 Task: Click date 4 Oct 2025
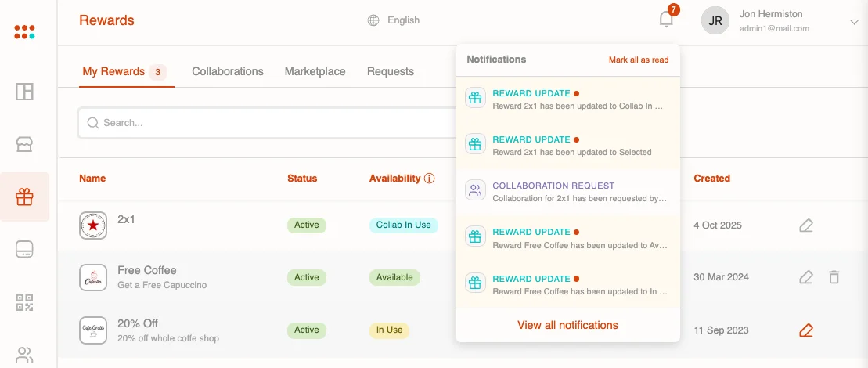(x=718, y=225)
